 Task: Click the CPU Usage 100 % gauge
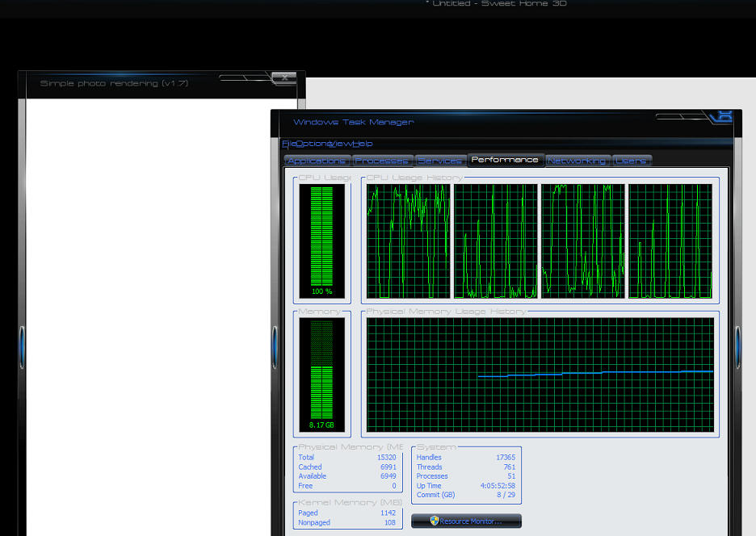tap(321, 241)
